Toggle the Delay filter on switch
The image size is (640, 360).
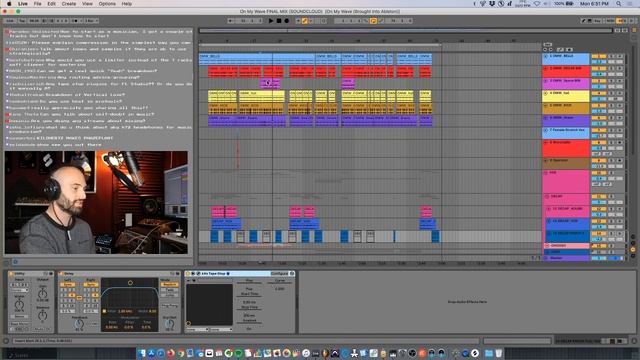(x=104, y=311)
